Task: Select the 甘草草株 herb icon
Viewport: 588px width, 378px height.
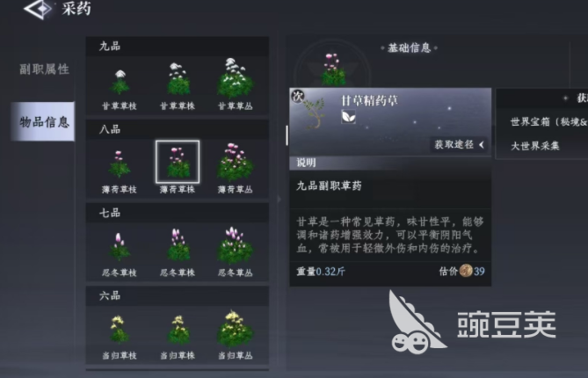Action: tap(178, 79)
